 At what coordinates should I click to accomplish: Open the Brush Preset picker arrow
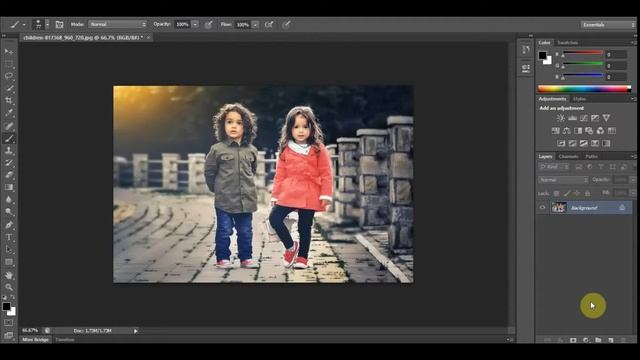(x=47, y=24)
